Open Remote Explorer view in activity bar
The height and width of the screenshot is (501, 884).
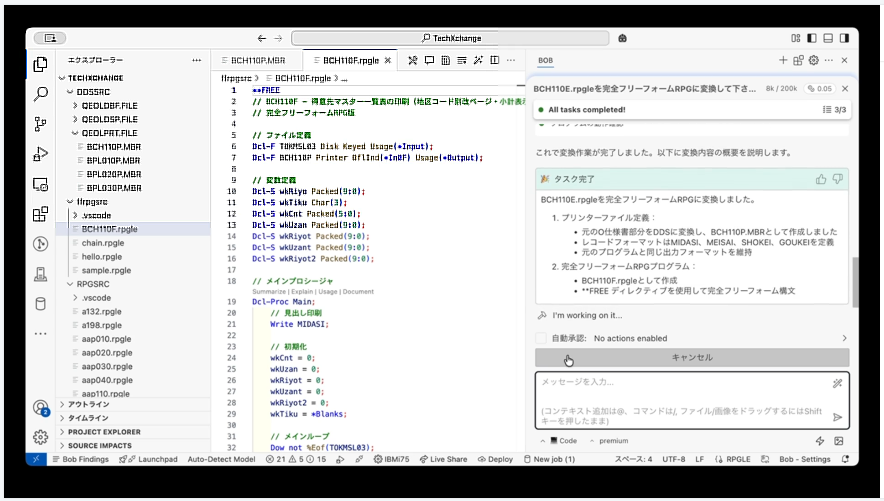click(40, 184)
